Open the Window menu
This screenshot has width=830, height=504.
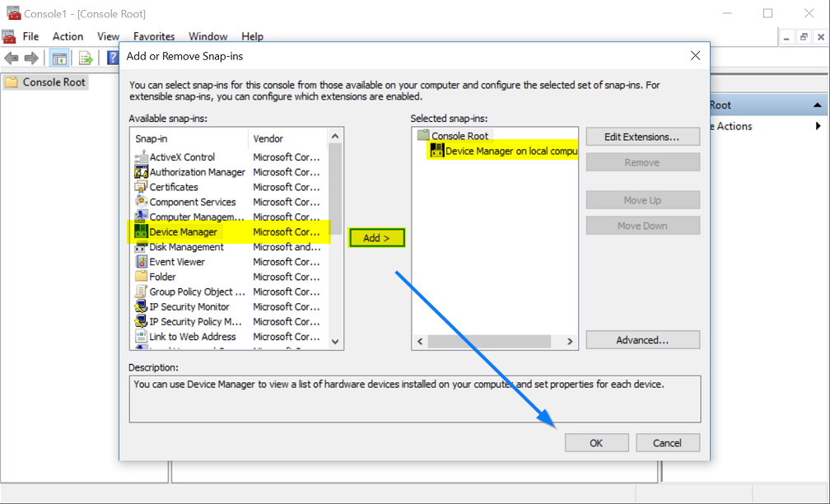click(x=208, y=36)
